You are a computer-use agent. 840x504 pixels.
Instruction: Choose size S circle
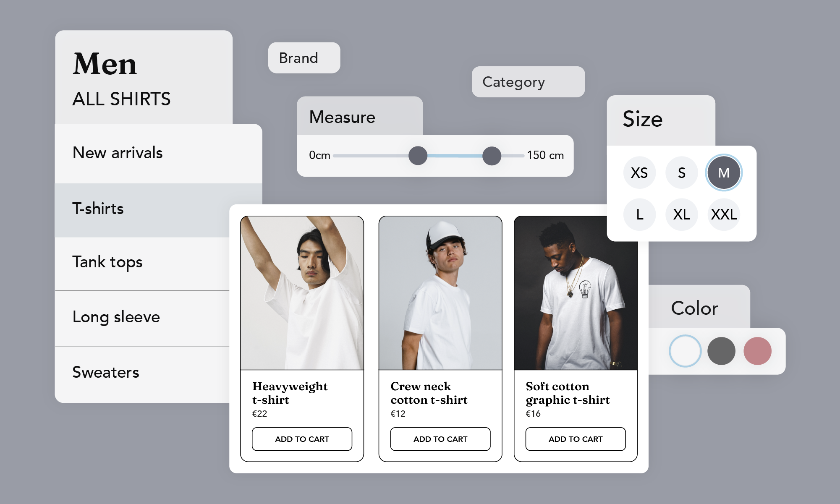tap(681, 173)
